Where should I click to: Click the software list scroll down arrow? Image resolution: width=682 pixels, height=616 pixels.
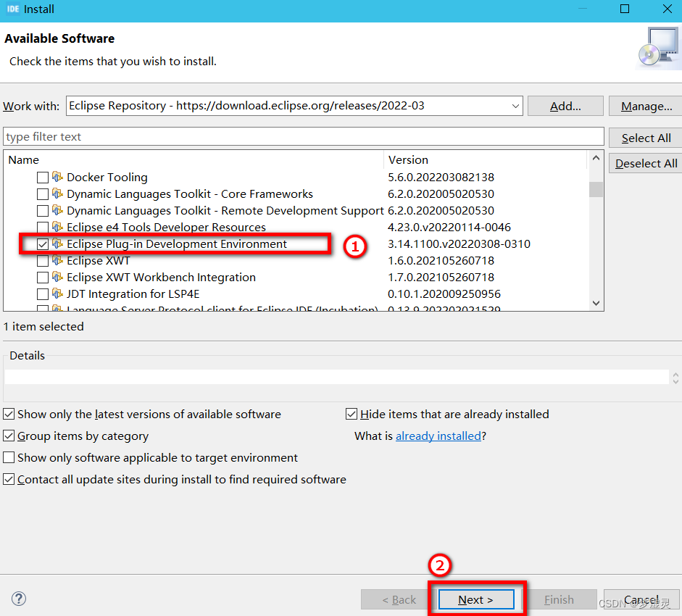(596, 303)
